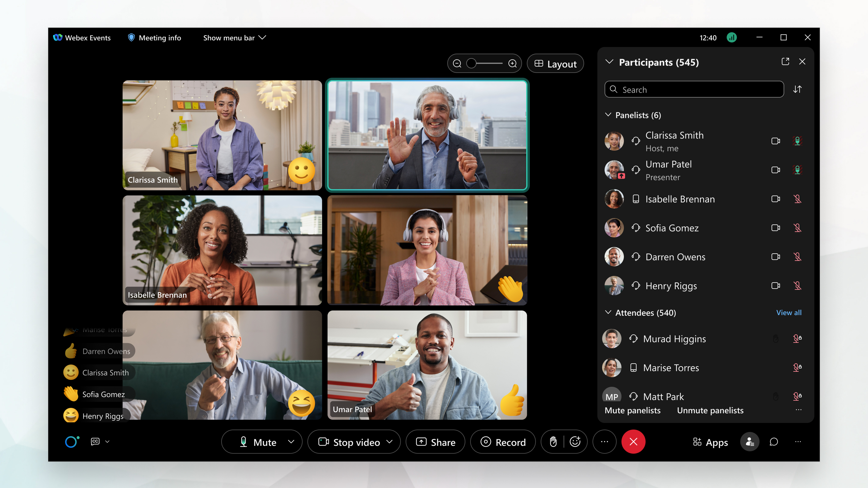Image resolution: width=868 pixels, height=488 pixels.
Task: Pop out the Participants panel
Action: [785, 62]
